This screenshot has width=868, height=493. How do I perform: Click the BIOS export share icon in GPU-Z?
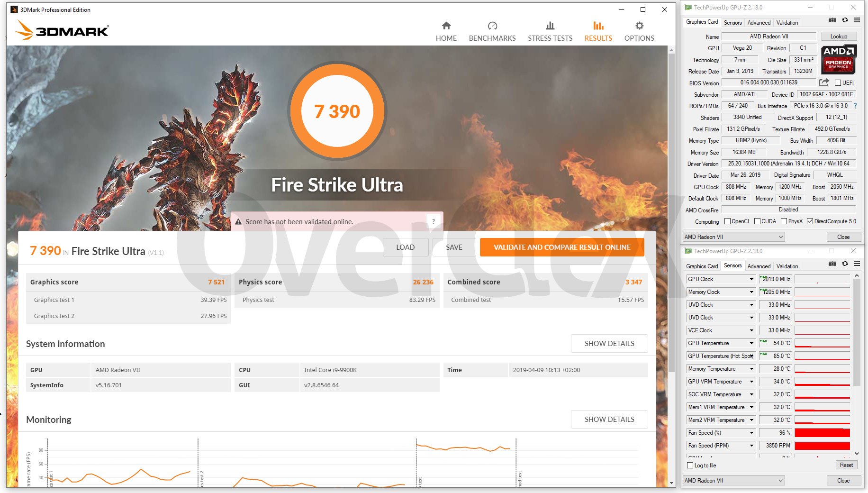pos(824,82)
